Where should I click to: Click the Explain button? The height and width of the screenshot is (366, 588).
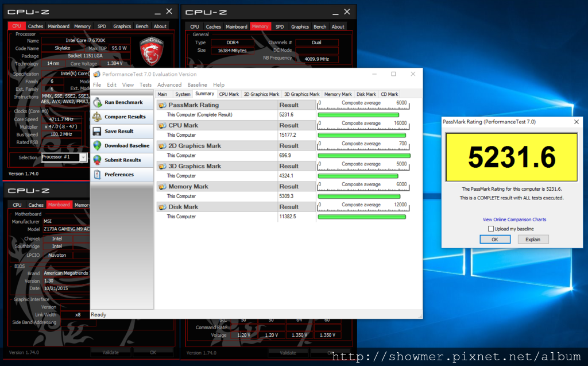pyautogui.click(x=533, y=240)
